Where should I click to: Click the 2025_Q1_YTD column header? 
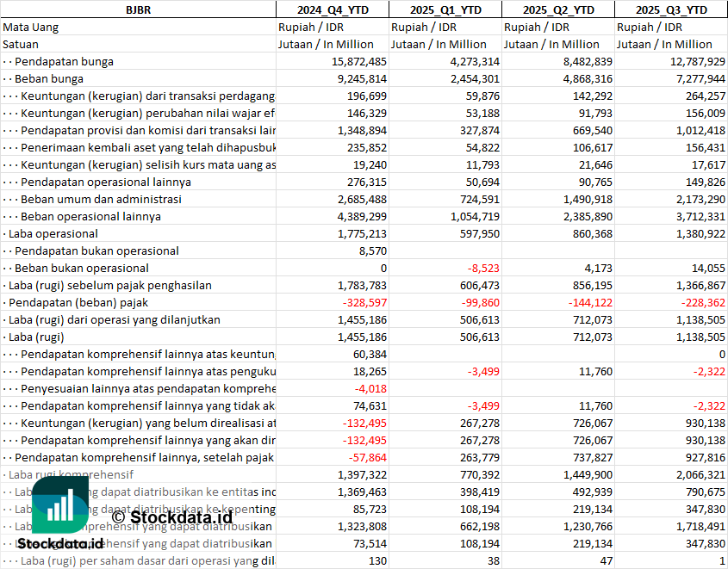pos(445,9)
